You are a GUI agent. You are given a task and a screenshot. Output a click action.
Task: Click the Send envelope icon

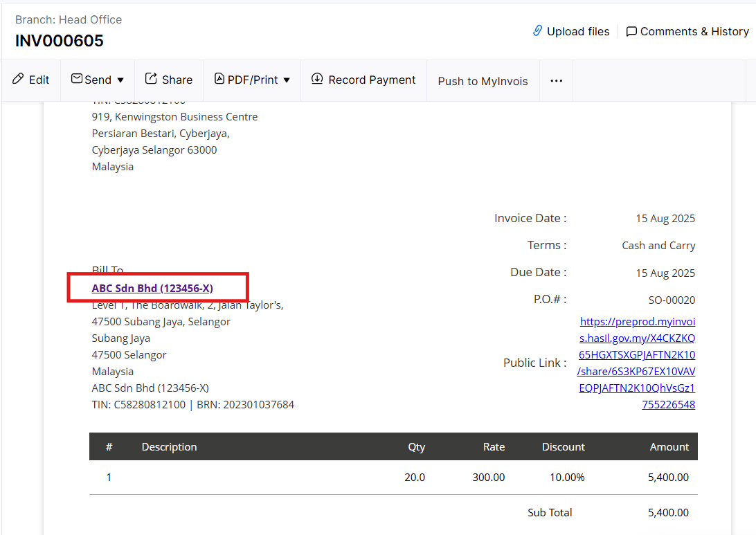coord(77,79)
